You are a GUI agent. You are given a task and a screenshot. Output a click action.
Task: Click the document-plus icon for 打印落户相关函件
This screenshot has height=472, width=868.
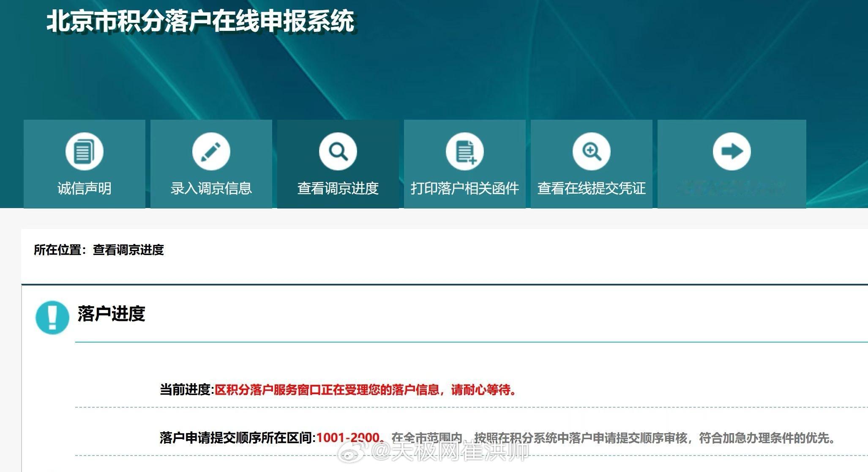[x=464, y=151]
